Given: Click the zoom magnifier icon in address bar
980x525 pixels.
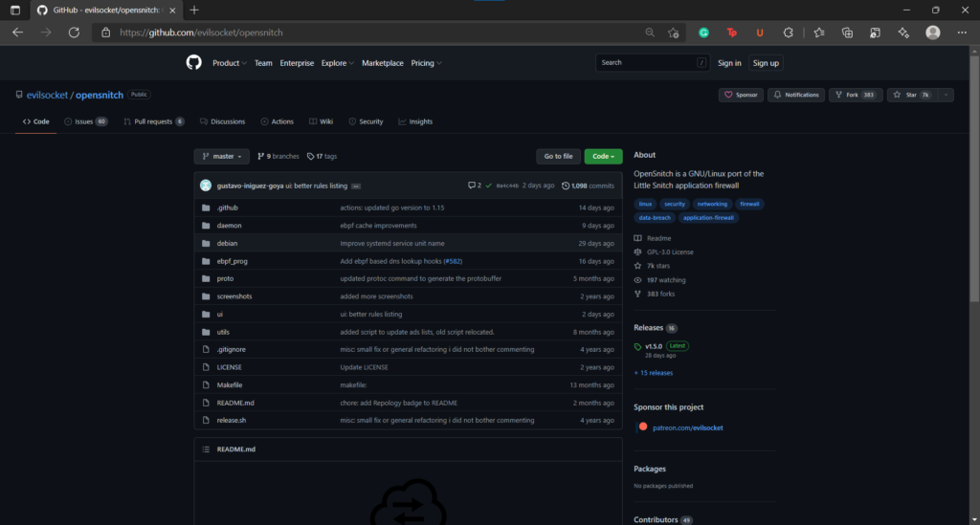Looking at the screenshot, I should coord(650,33).
